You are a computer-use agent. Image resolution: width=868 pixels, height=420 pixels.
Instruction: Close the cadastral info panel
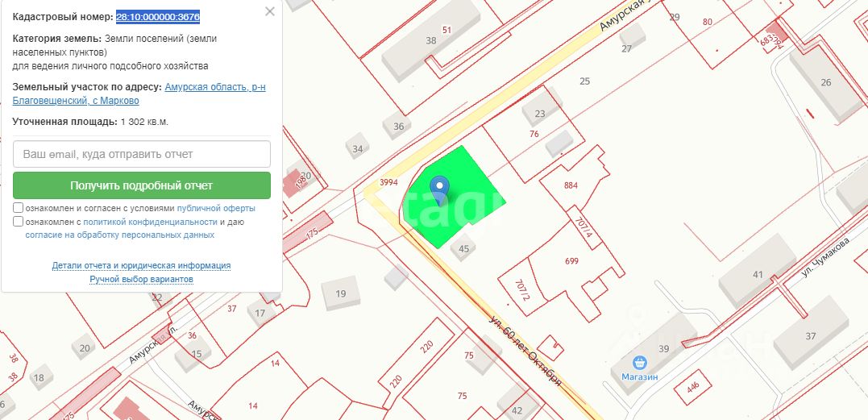(270, 11)
